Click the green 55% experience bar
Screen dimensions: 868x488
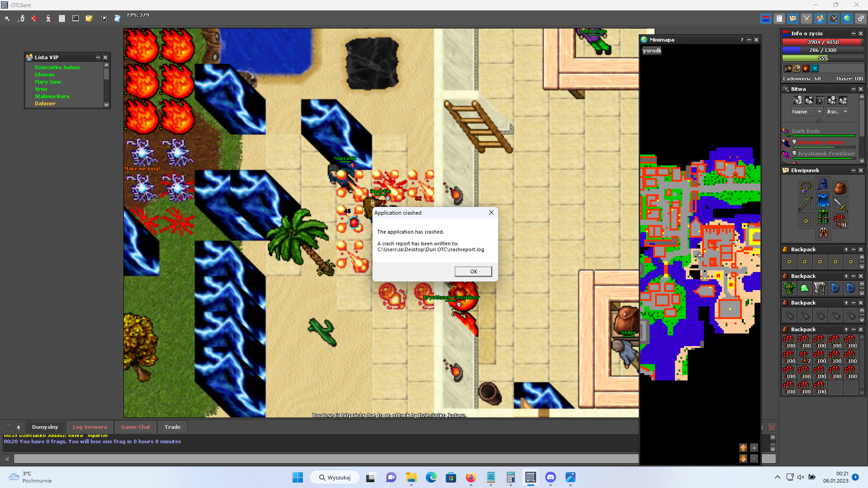(823, 58)
